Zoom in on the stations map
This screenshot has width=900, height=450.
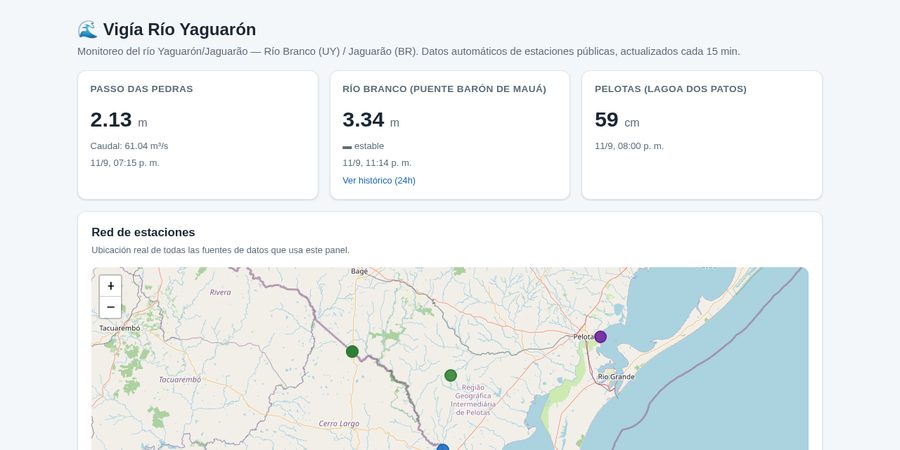coord(110,286)
